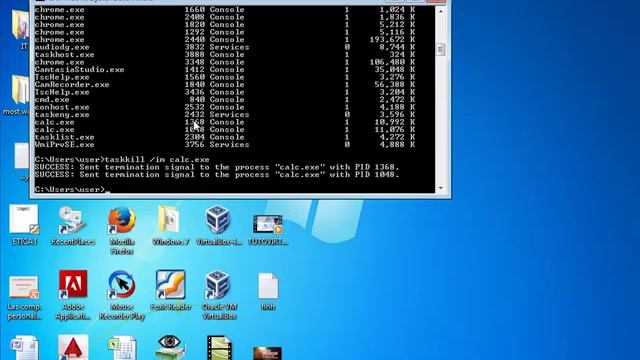Launch Mouse Recorder Play shortcut
Screen dimensions: 640x360
click(122, 295)
